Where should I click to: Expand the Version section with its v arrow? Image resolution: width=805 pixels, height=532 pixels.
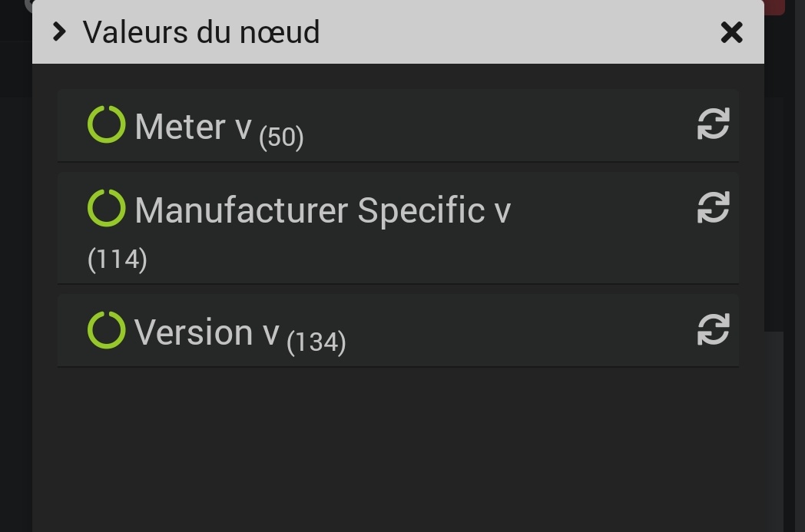[270, 333]
